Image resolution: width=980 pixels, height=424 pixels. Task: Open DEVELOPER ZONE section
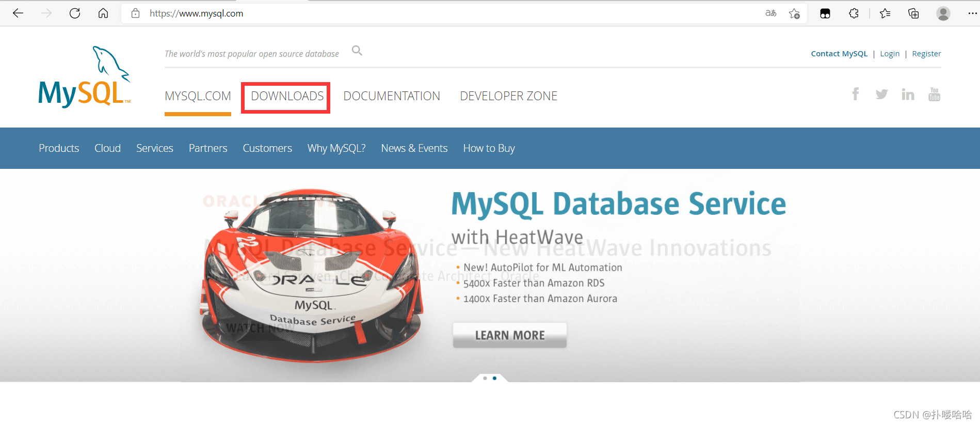[508, 96]
